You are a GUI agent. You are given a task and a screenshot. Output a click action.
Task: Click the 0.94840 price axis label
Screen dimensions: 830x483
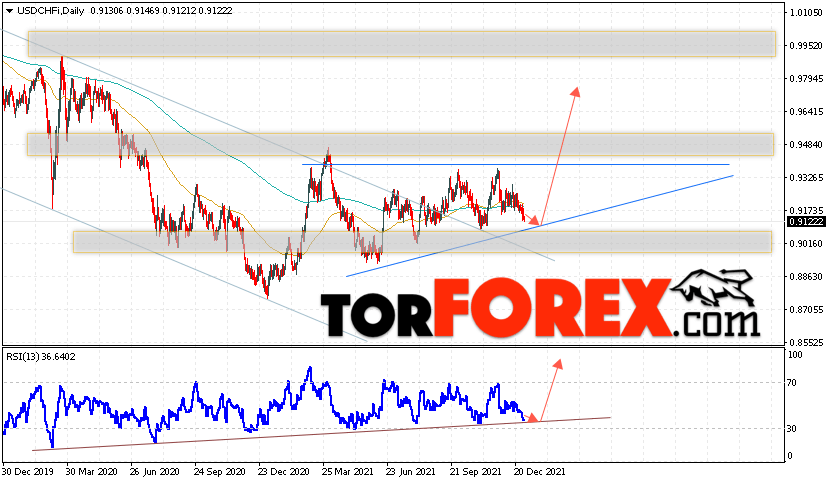[806, 145]
